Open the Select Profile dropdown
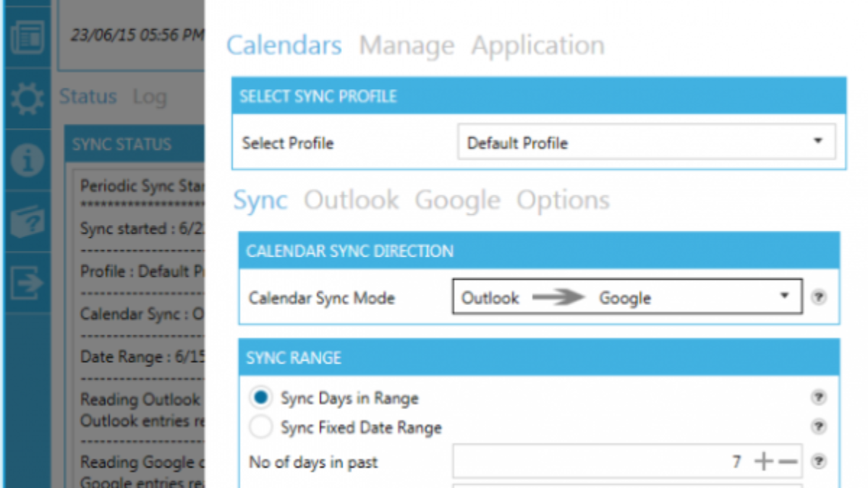868x488 pixels. point(646,142)
